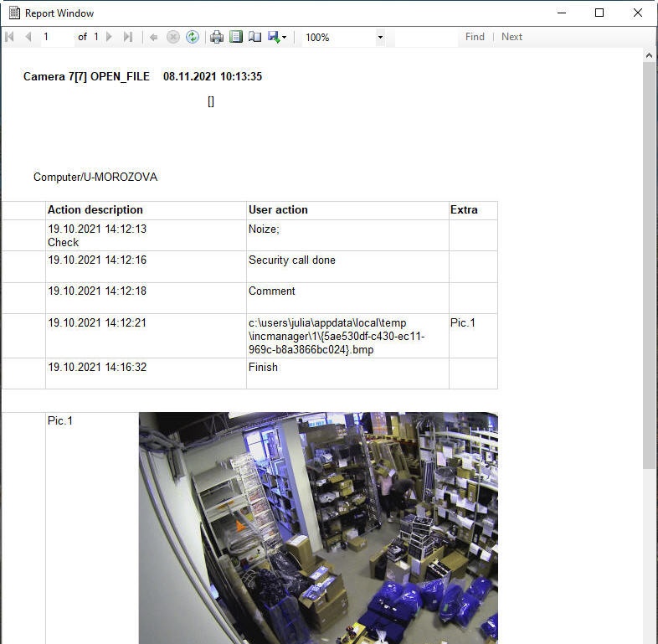Click the Back to parent report arrow
The height and width of the screenshot is (644, 658).
click(x=154, y=37)
